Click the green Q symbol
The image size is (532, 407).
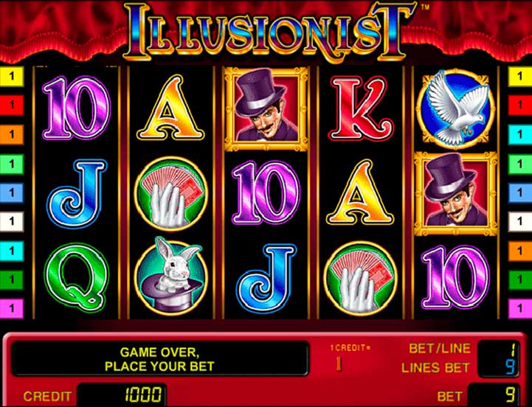(x=77, y=277)
